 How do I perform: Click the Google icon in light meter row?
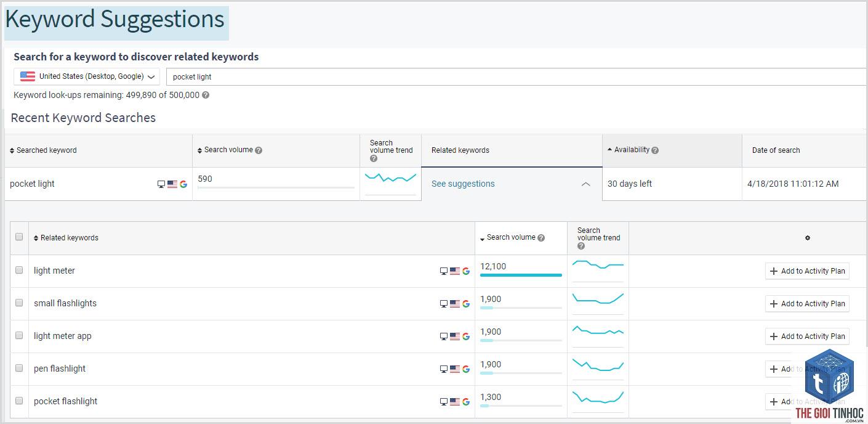pyautogui.click(x=466, y=271)
